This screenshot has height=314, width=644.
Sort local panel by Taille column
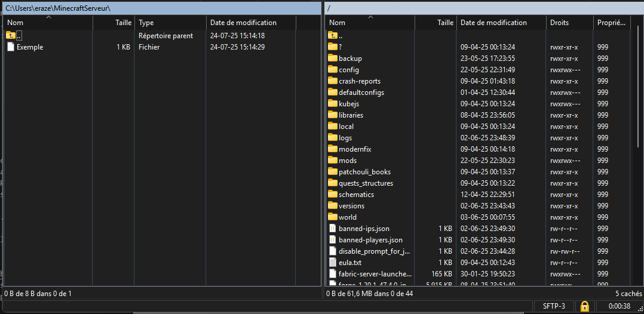pos(114,23)
